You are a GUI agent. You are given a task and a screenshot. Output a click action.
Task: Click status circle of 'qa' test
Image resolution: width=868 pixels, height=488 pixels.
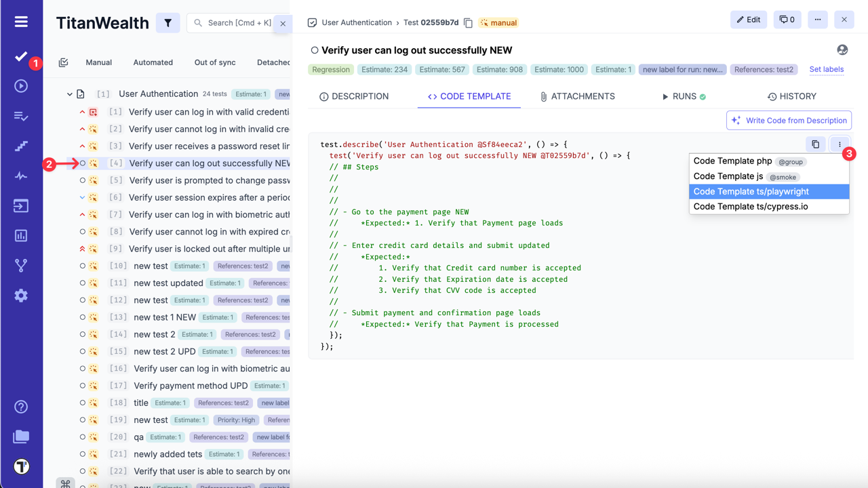pyautogui.click(x=83, y=437)
